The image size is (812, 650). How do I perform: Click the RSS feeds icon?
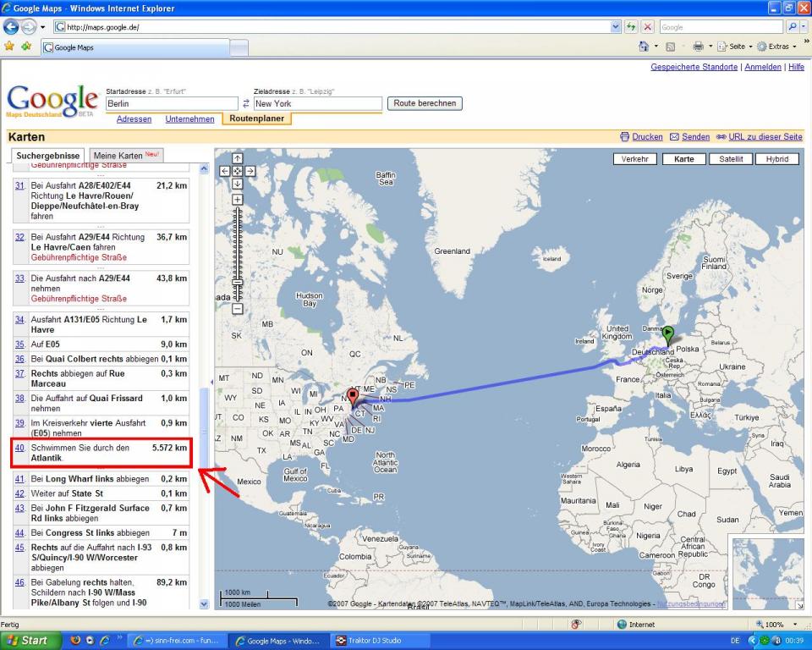[x=670, y=47]
